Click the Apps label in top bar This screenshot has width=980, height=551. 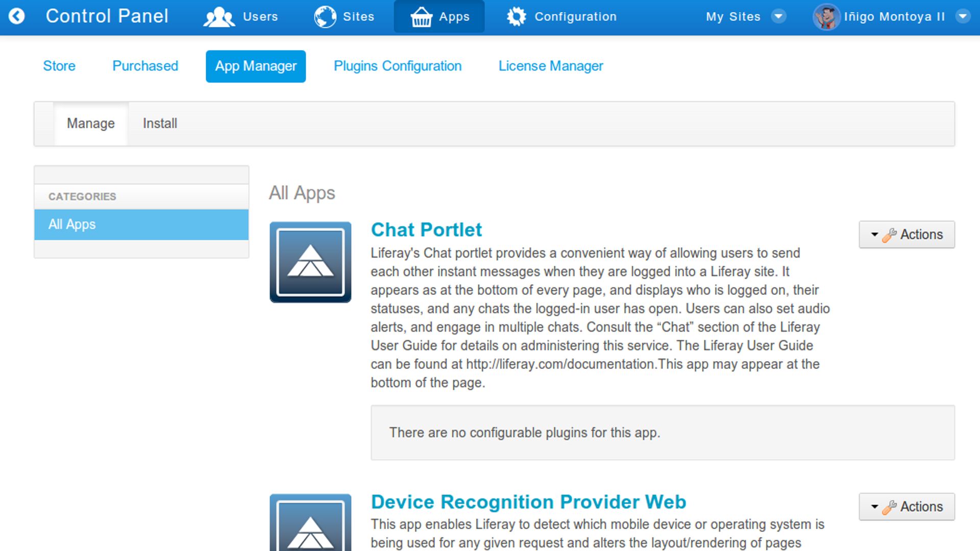pos(454,17)
